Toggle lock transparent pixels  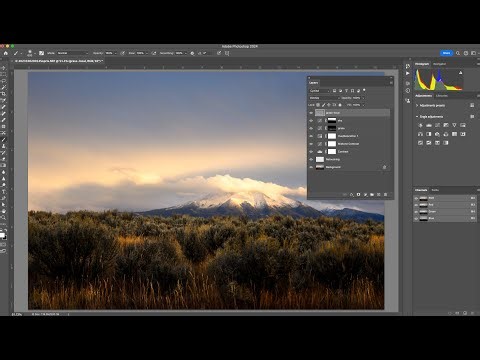tap(318, 105)
